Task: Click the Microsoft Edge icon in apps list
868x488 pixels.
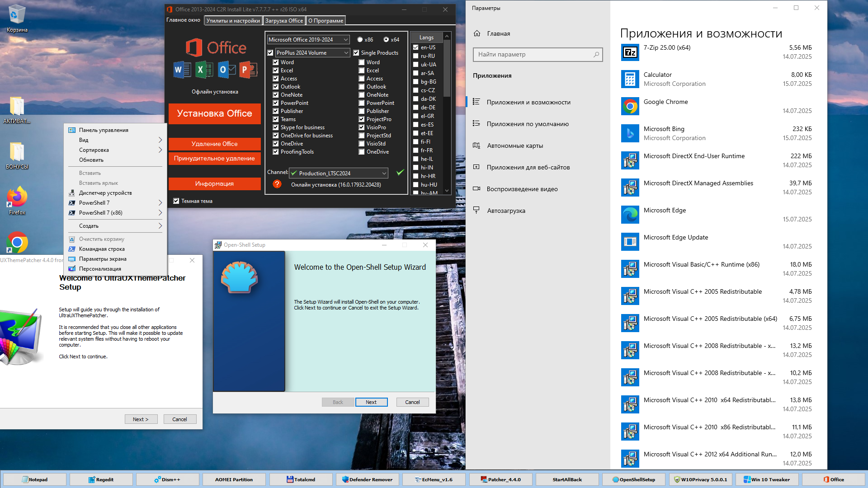Action: point(630,215)
